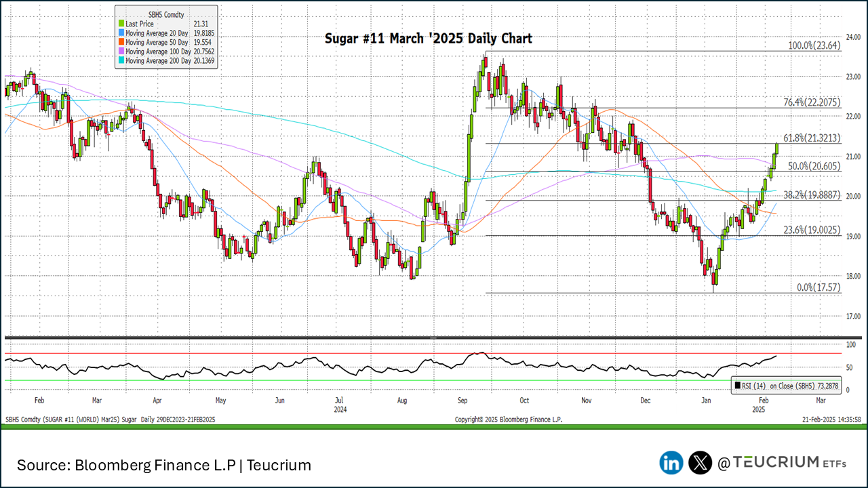Click the 50 Day average value 19.554
868x488 pixels.
(201, 42)
